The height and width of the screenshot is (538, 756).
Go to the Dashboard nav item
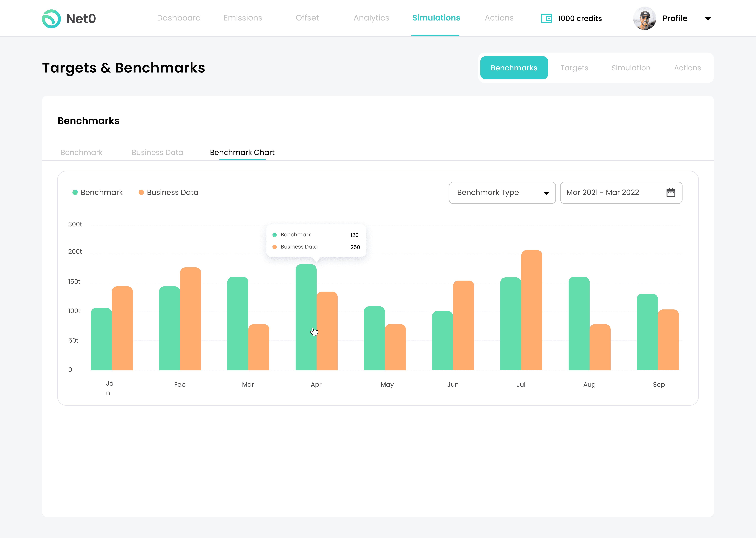(179, 18)
